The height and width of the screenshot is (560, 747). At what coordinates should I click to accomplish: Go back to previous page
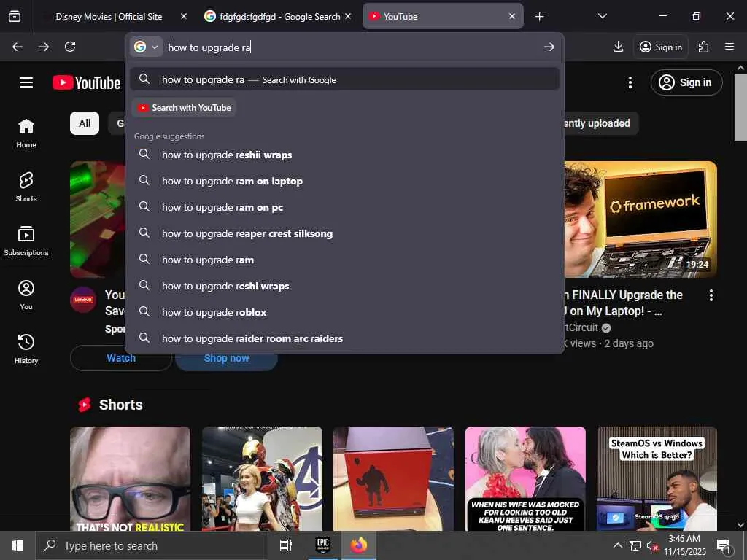point(18,47)
